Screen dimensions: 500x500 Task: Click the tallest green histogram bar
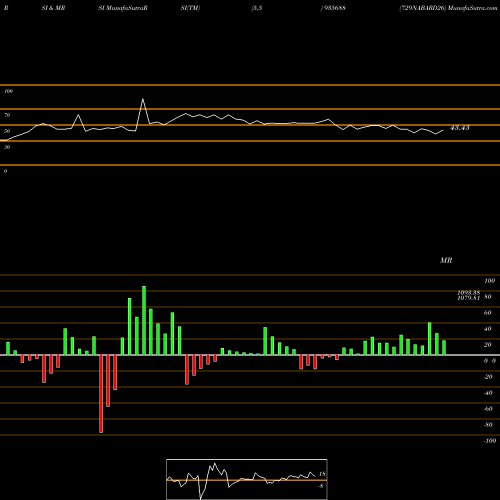point(144,320)
